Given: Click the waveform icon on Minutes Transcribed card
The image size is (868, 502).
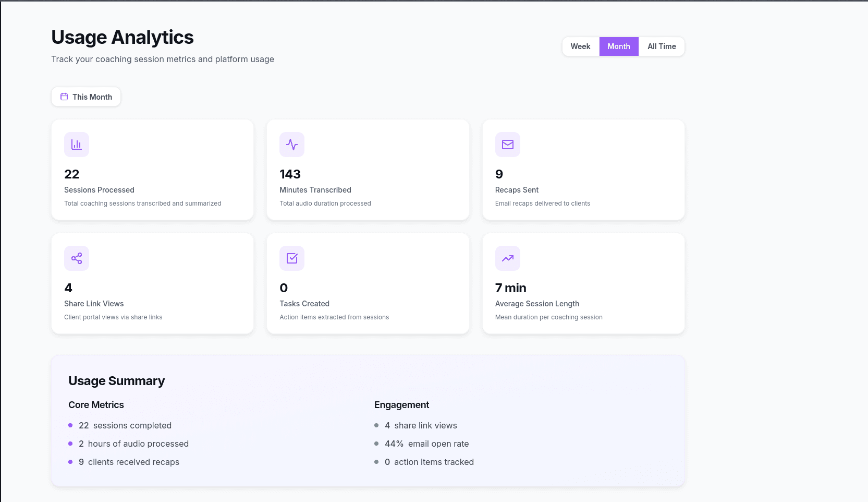Looking at the screenshot, I should point(292,145).
